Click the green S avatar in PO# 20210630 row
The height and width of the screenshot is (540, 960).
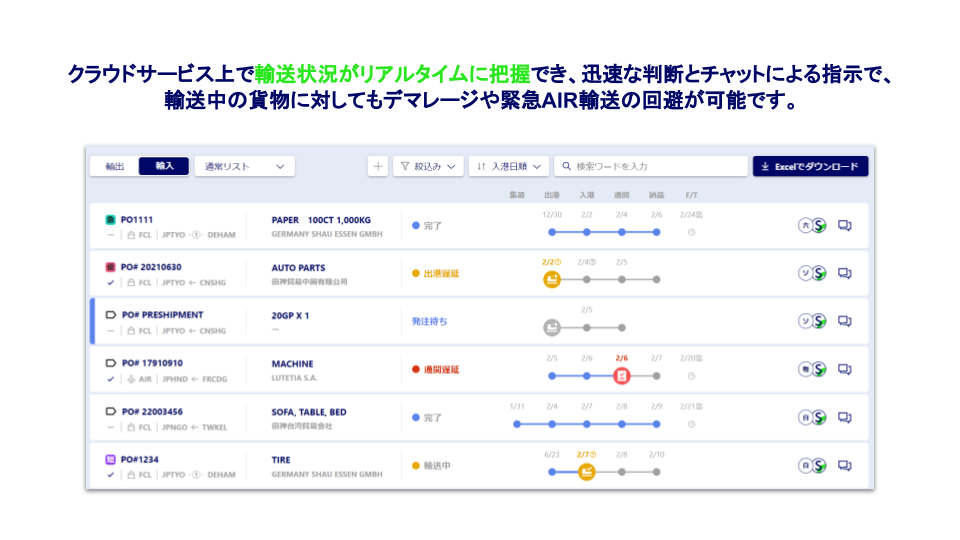[819, 273]
